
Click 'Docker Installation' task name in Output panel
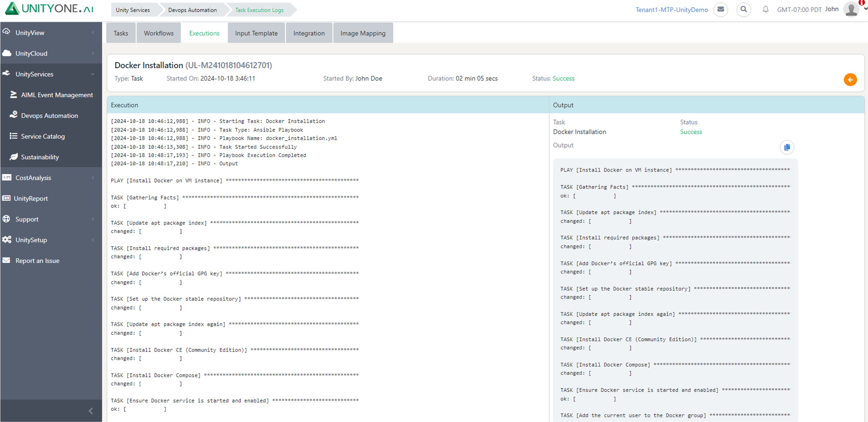[579, 132]
